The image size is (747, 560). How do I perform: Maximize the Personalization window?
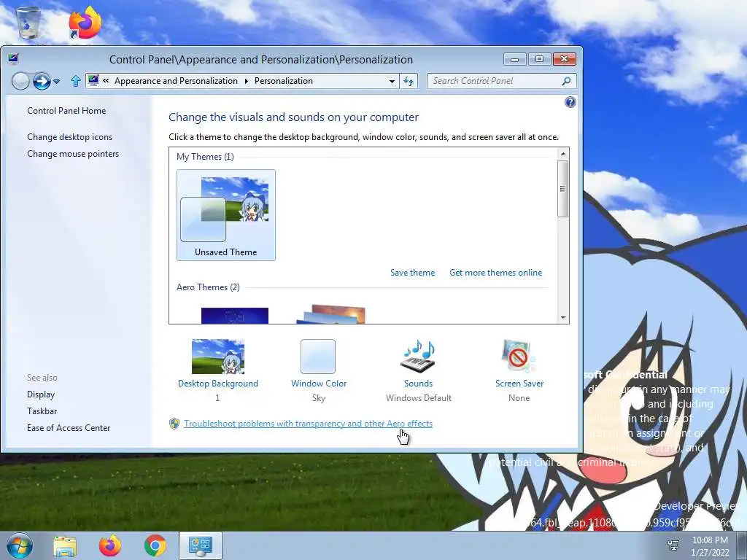(539, 59)
